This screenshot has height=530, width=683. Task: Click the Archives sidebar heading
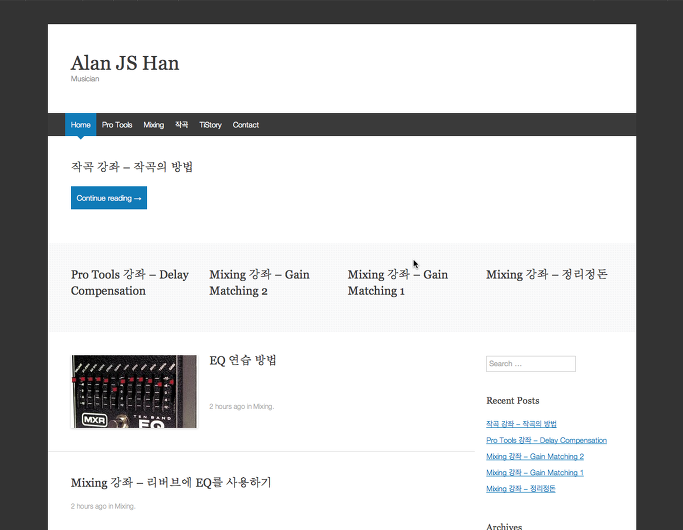point(504,526)
